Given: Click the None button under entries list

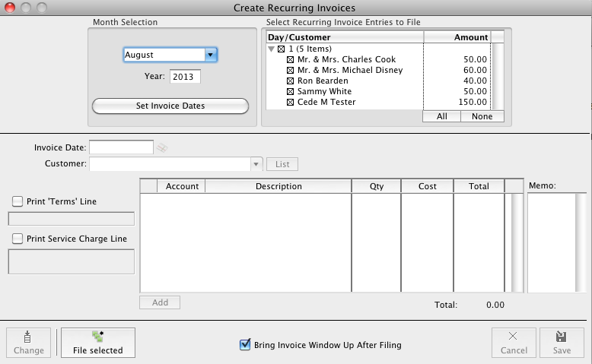Looking at the screenshot, I should (x=482, y=116).
